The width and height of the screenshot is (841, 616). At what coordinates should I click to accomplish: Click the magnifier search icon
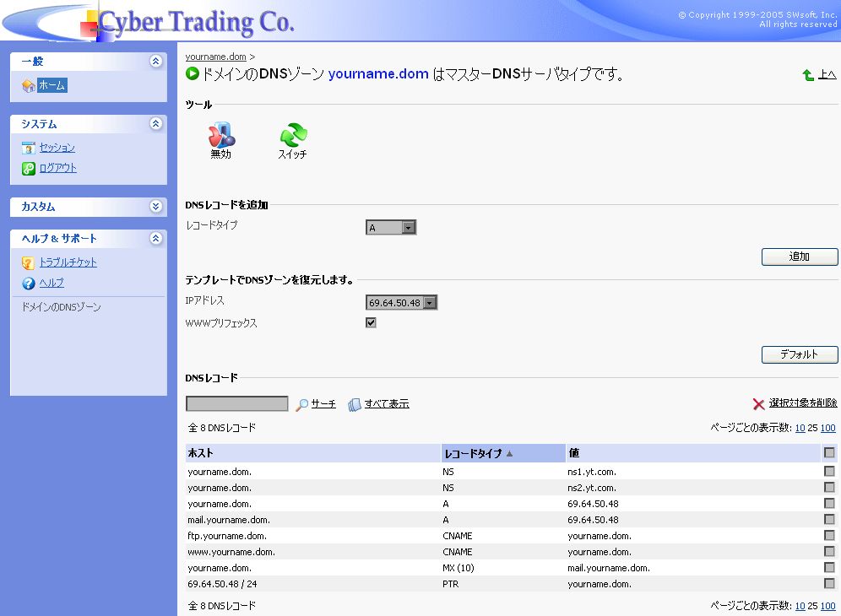(301, 405)
